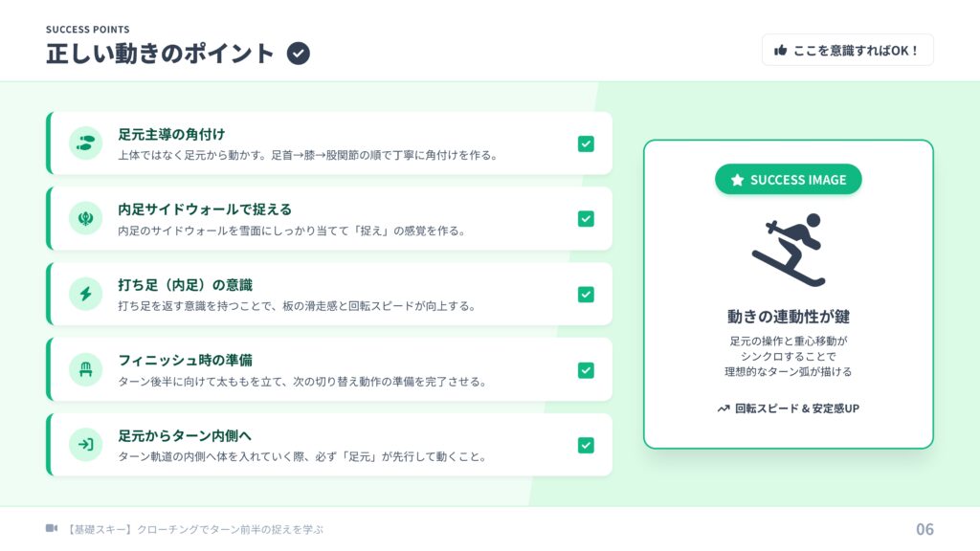Click the video camera icon in footer

[52, 529]
